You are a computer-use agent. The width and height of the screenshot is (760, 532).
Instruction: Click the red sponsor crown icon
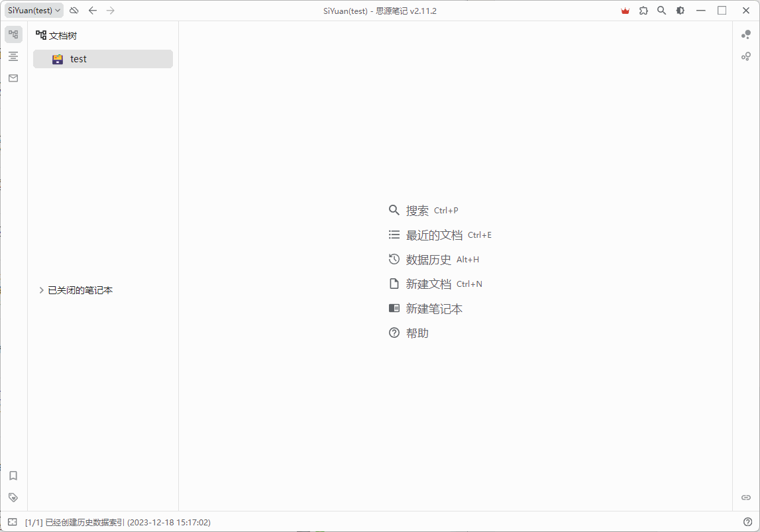coord(624,11)
